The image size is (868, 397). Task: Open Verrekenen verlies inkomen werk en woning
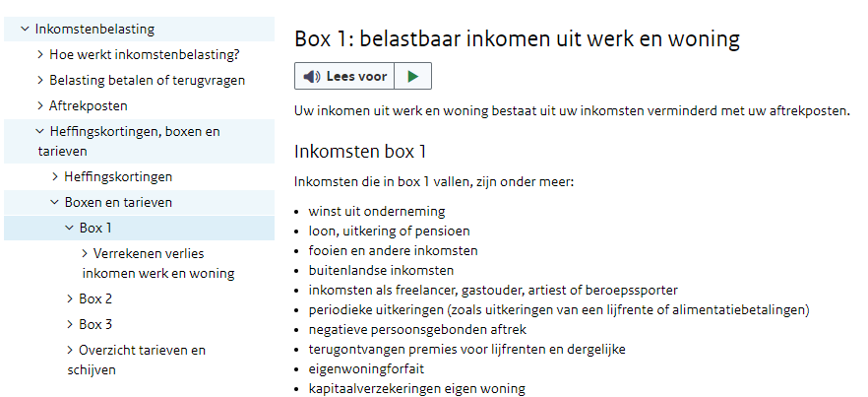point(158,263)
